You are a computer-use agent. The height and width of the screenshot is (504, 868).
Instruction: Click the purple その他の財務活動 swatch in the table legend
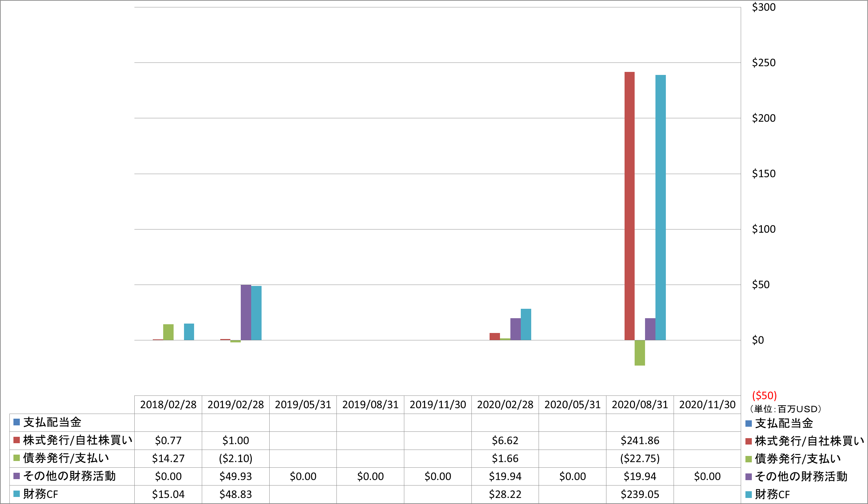(16, 476)
